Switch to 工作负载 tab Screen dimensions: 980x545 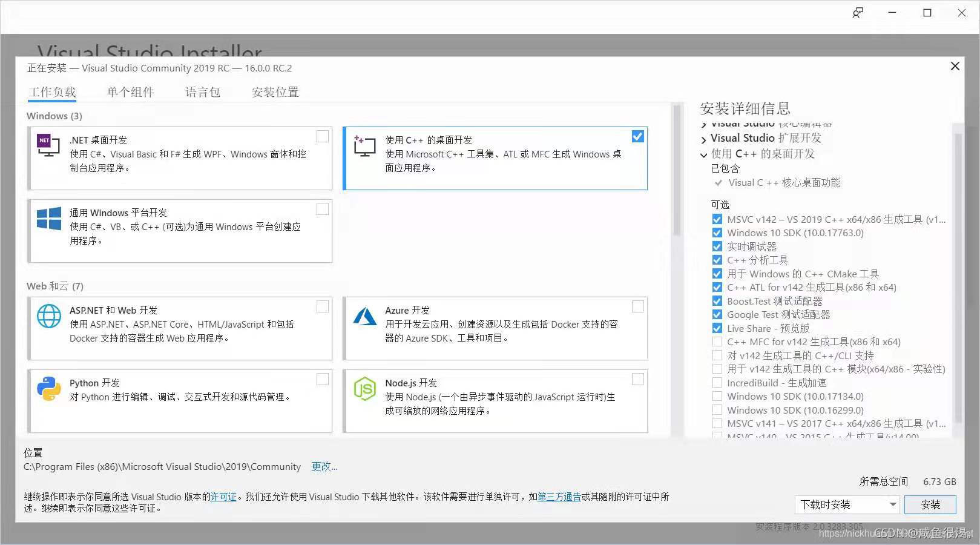pos(52,92)
